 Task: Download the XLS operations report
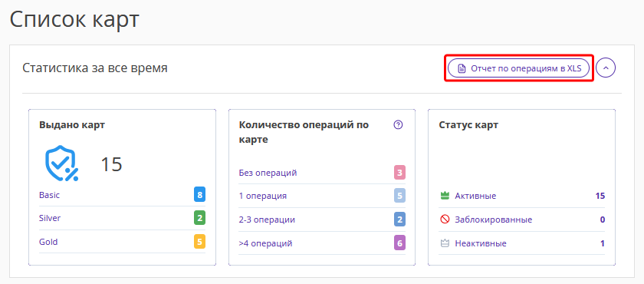518,68
